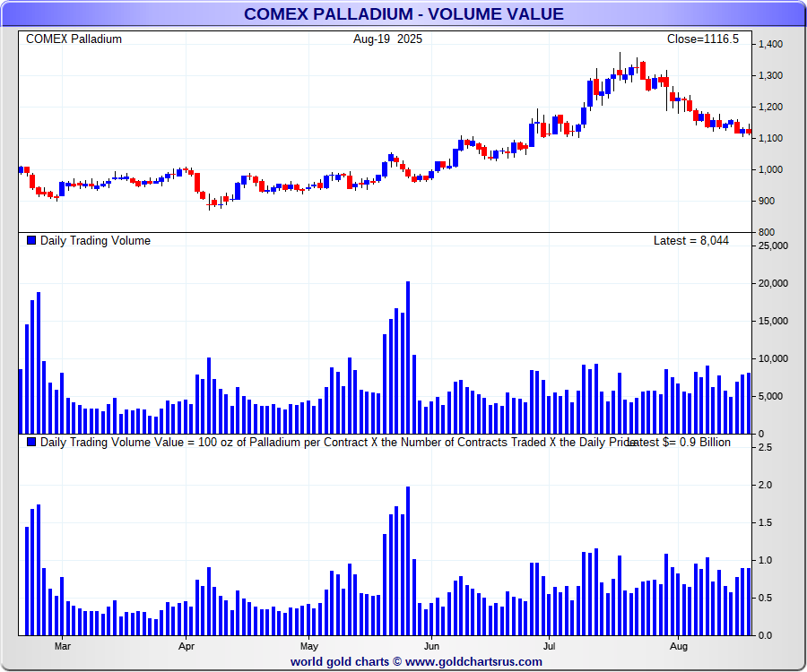Click the '900' price axis label
Viewport: 807px width, 672px height.
pos(767,201)
